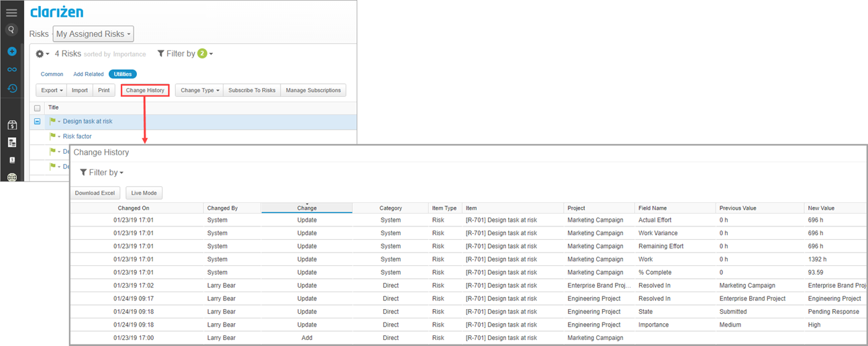Viewport: 868px width, 346px height.
Task: Toggle the checked box on Design task row
Action: pos(38,122)
